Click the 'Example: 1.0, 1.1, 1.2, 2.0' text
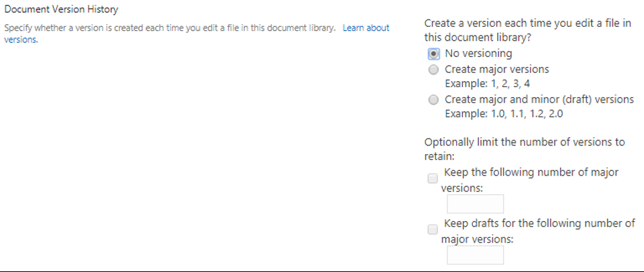Screen dimensions: 644x272 504,114
